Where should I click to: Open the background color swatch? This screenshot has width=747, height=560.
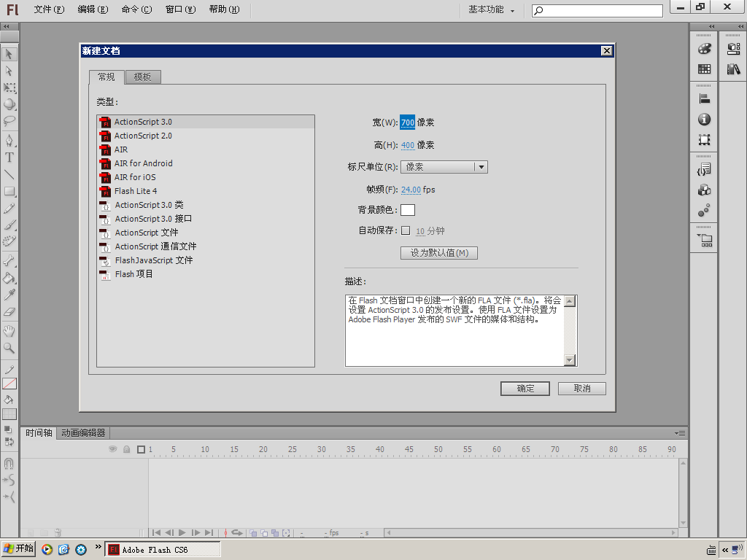click(408, 210)
